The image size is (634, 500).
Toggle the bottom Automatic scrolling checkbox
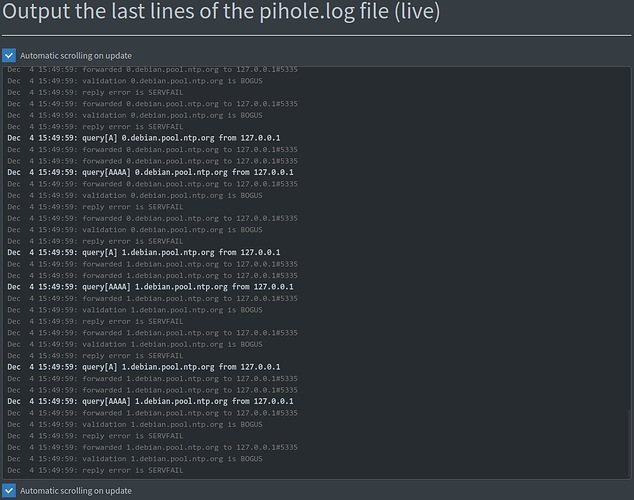[x=9, y=491]
